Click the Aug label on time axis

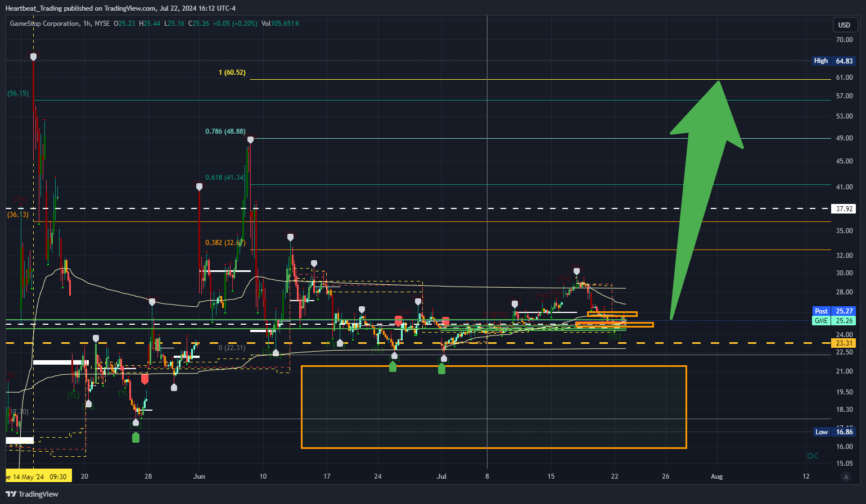[716, 476]
